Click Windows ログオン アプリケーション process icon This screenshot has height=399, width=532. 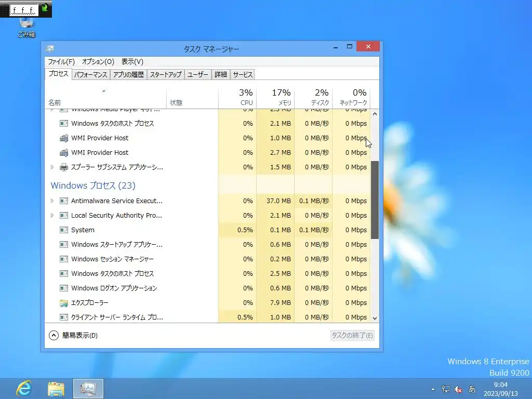pos(63,288)
